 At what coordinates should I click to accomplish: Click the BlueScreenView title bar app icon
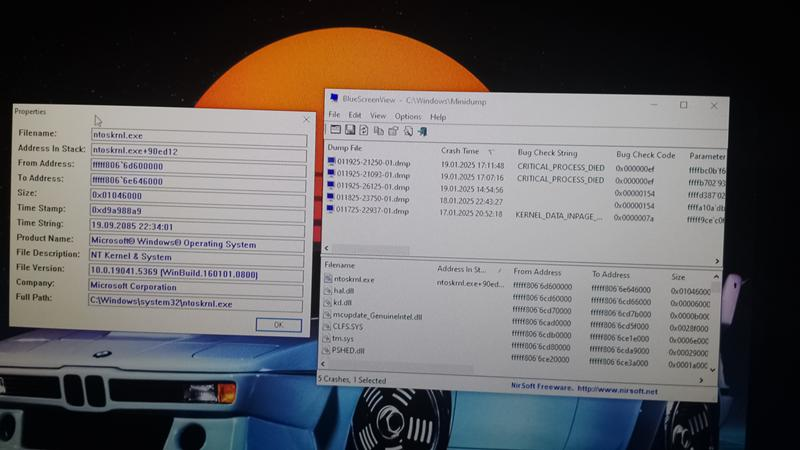point(334,97)
